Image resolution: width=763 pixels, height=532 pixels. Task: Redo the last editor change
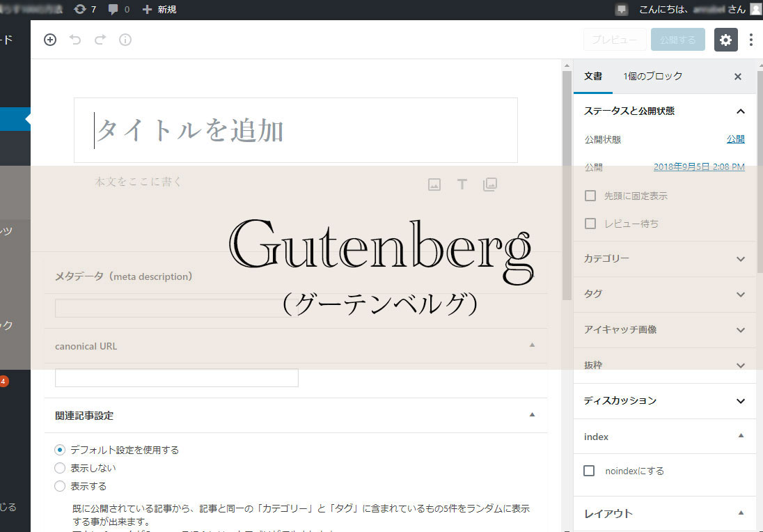[100, 40]
